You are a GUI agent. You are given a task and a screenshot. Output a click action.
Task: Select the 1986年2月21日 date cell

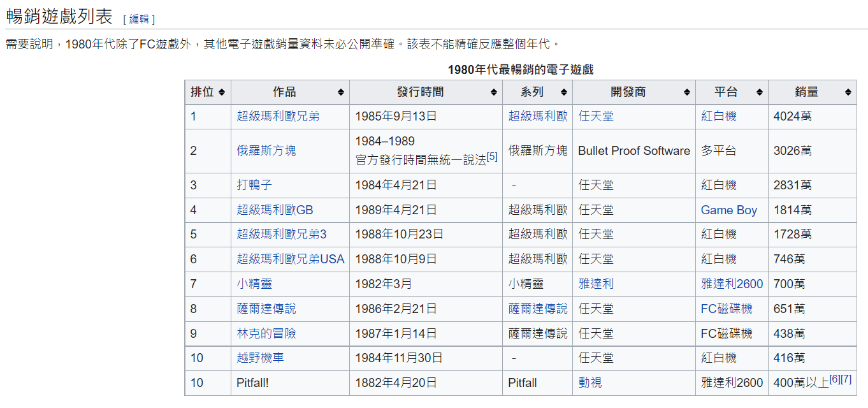(426, 309)
